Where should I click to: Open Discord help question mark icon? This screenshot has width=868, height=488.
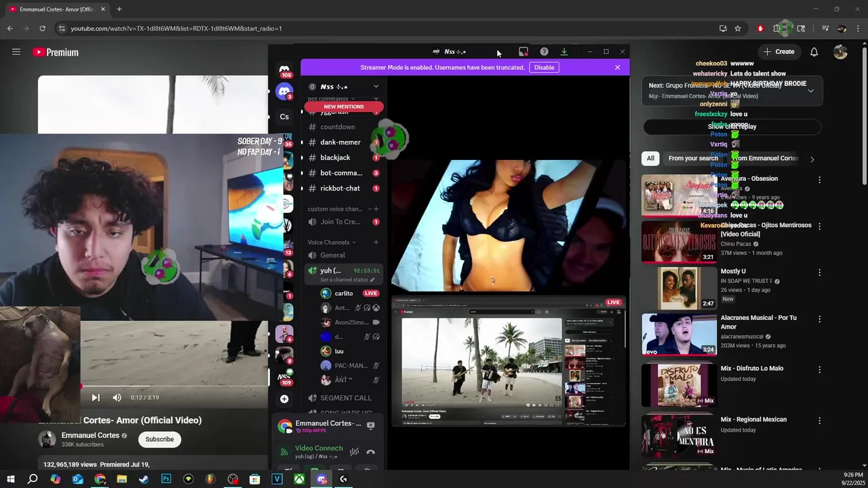point(544,52)
